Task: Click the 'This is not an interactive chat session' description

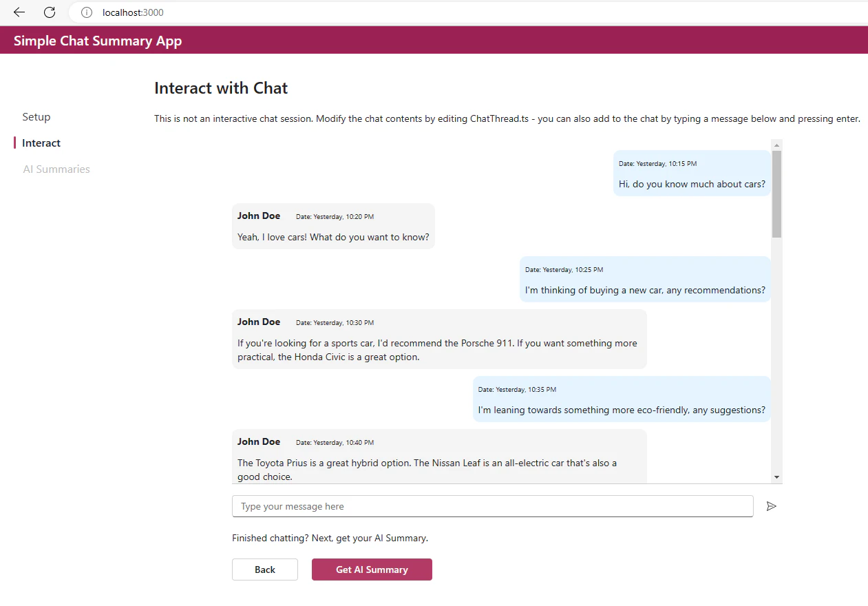Action: pyautogui.click(x=507, y=118)
